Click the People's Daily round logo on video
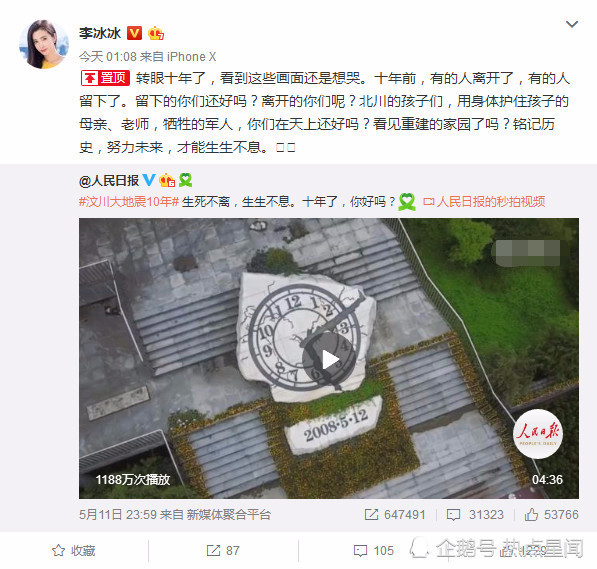 [x=538, y=434]
